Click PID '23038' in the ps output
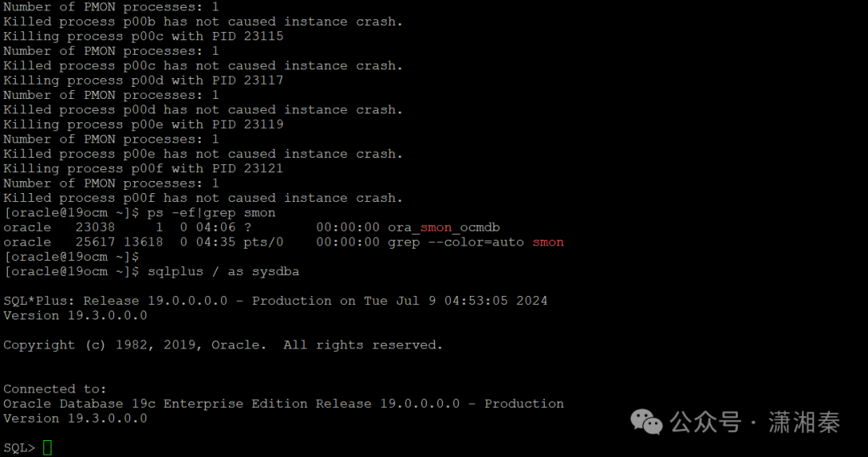This screenshot has width=868, height=457. point(95,227)
